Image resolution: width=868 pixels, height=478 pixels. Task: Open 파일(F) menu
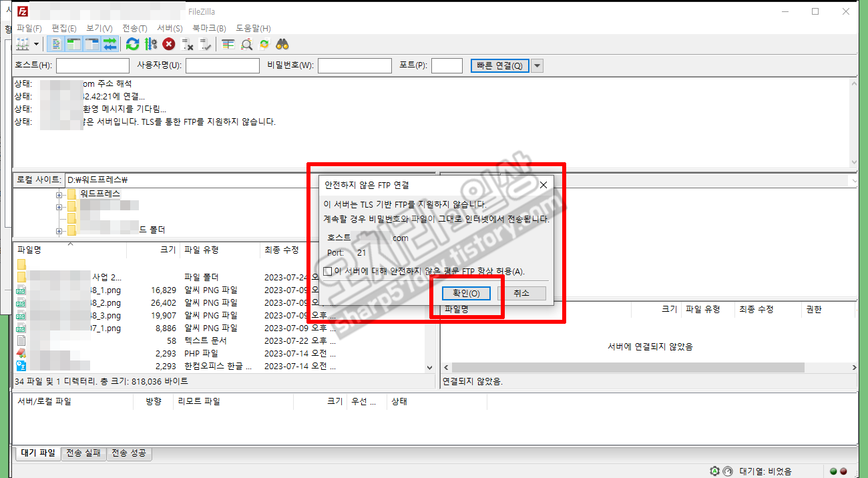29,28
